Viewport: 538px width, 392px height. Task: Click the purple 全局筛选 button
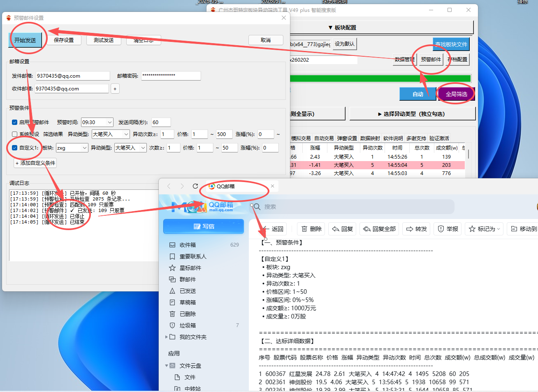pos(456,94)
